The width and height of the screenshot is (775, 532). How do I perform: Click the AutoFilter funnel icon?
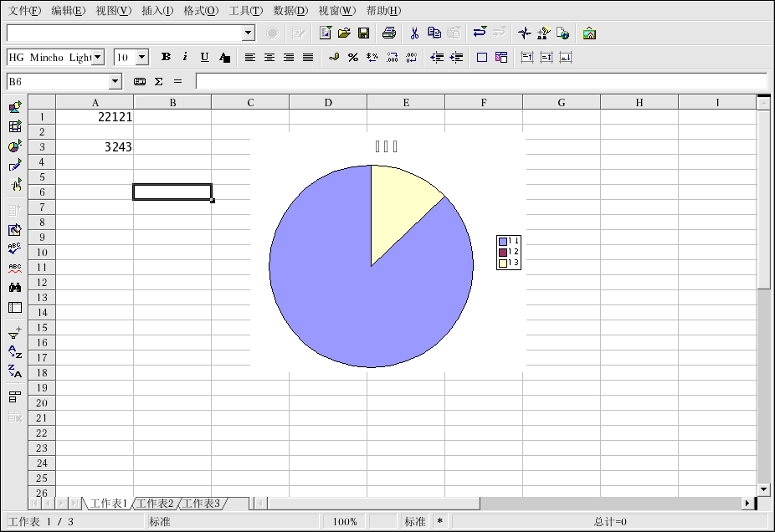pos(15,332)
